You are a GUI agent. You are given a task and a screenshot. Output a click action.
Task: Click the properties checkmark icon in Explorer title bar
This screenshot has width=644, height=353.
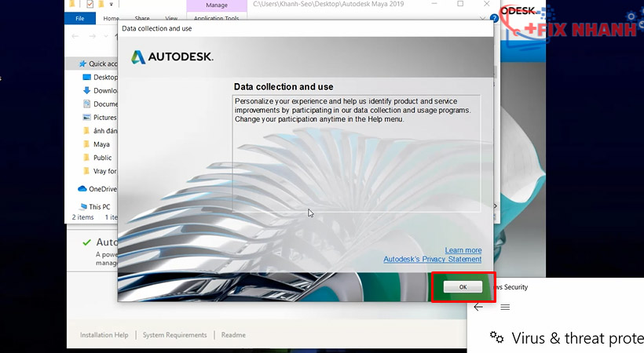pyautogui.click(x=90, y=4)
